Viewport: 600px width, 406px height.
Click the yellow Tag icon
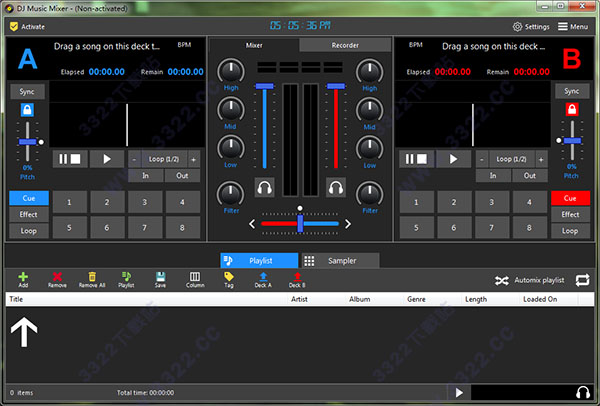click(x=229, y=277)
